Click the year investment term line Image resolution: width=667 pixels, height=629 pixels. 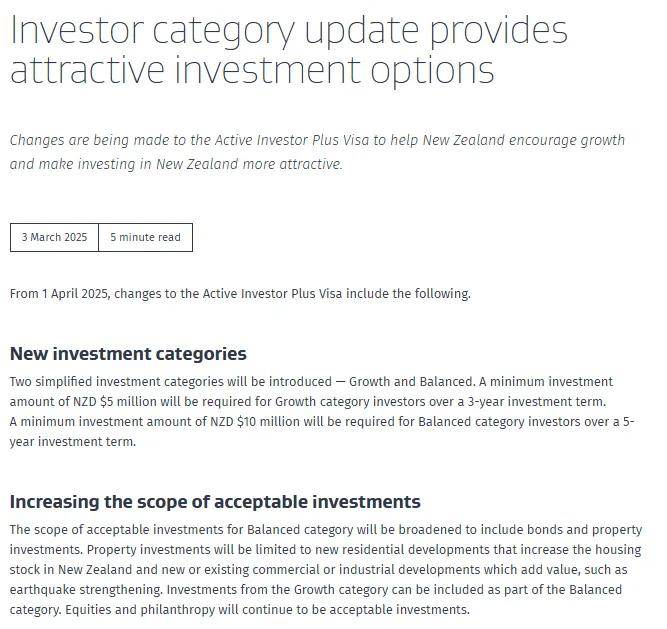click(73, 442)
